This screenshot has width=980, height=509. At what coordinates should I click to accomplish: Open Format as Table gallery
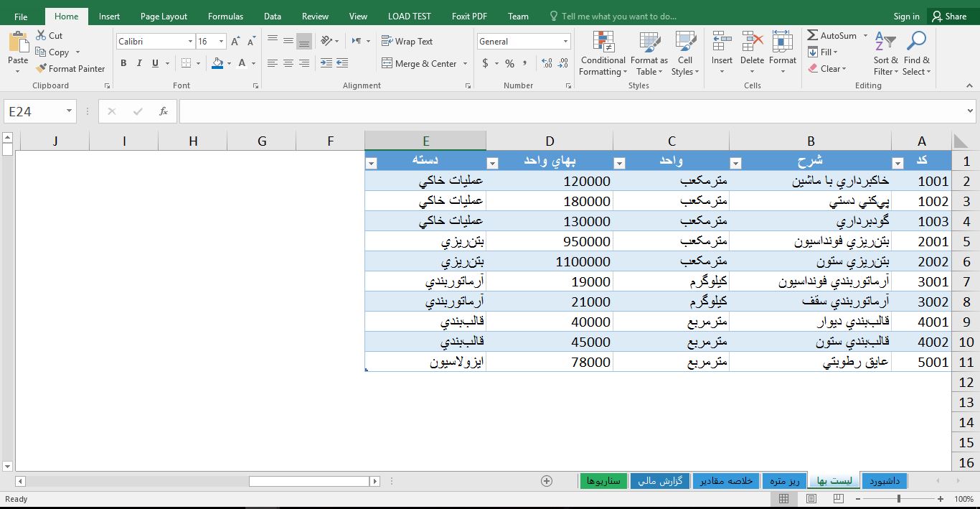(649, 53)
